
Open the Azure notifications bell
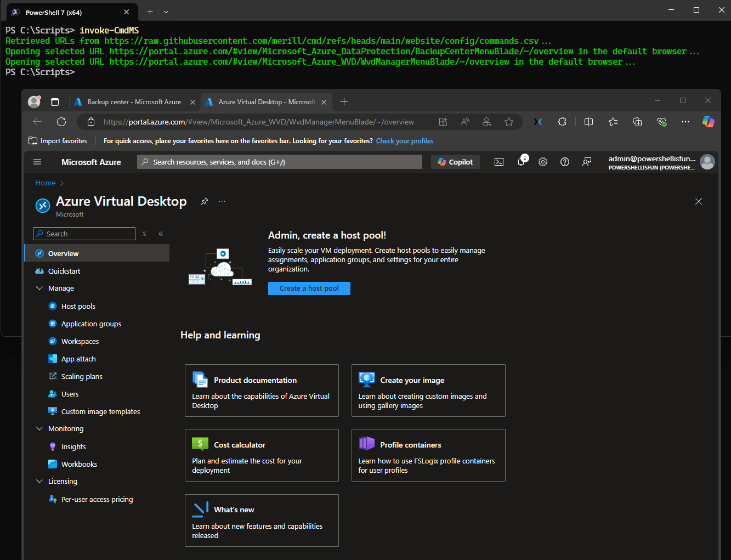tap(522, 161)
